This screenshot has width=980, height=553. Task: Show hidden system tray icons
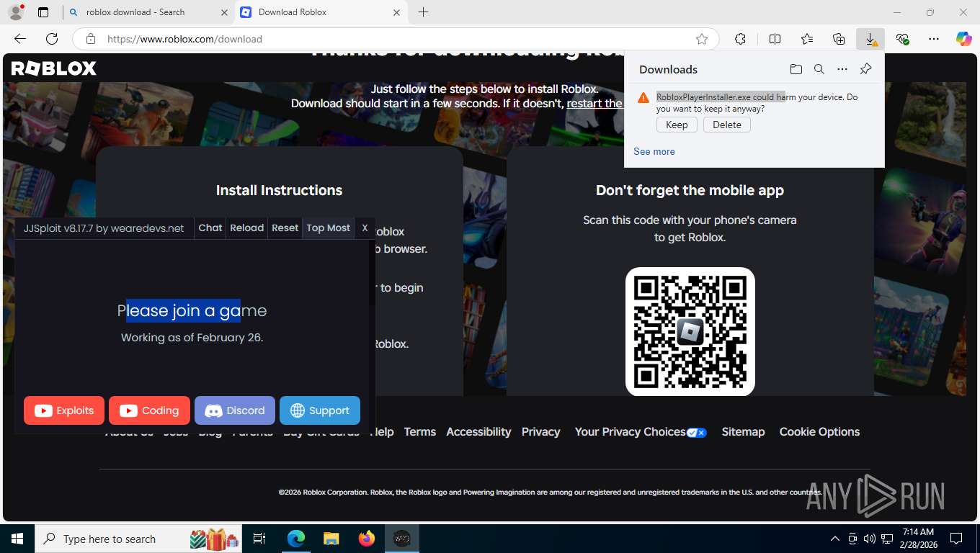click(835, 539)
